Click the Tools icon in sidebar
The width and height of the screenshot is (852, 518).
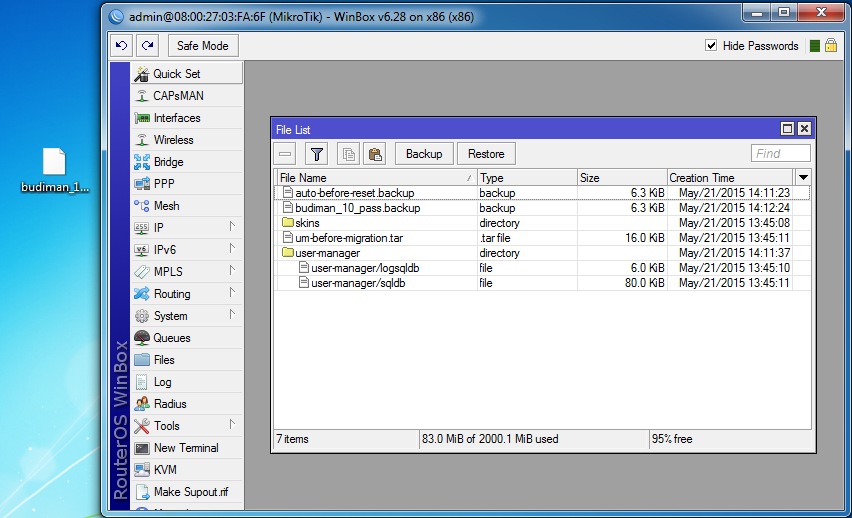142,426
